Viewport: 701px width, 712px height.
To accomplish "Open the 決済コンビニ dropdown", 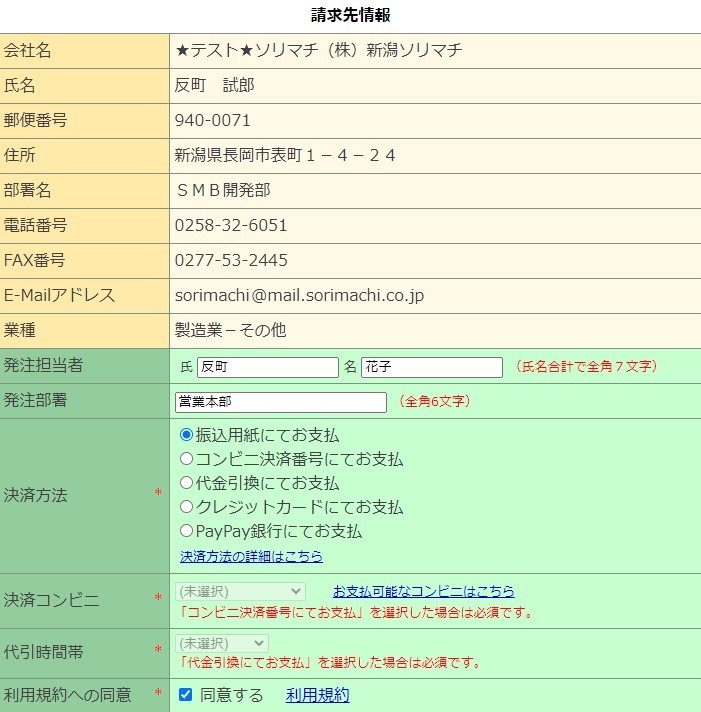I will 240,591.
